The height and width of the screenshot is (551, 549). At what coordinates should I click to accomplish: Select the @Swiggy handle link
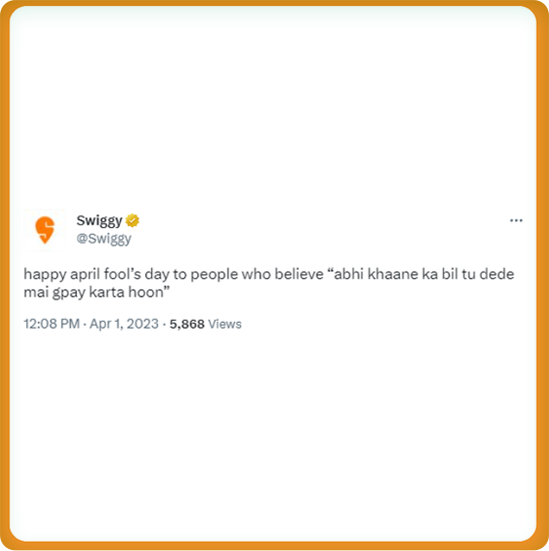pyautogui.click(x=104, y=239)
